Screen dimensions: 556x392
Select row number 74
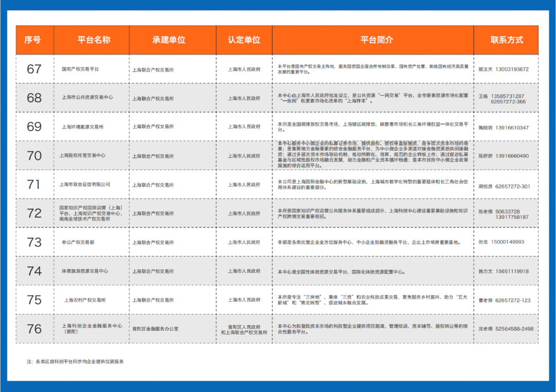pyautogui.click(x=34, y=271)
